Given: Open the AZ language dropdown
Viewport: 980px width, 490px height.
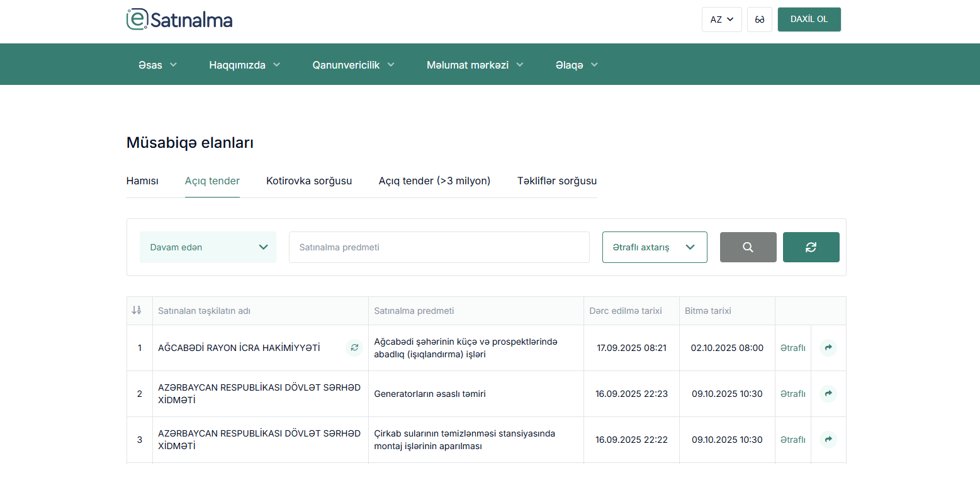Looking at the screenshot, I should coord(722,19).
